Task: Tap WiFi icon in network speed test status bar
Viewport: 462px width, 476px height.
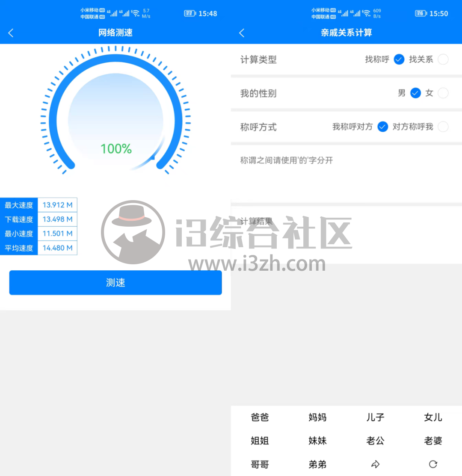Action: pos(135,13)
